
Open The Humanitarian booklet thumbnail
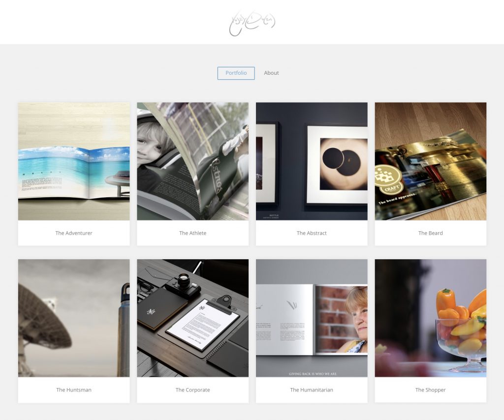coord(312,318)
